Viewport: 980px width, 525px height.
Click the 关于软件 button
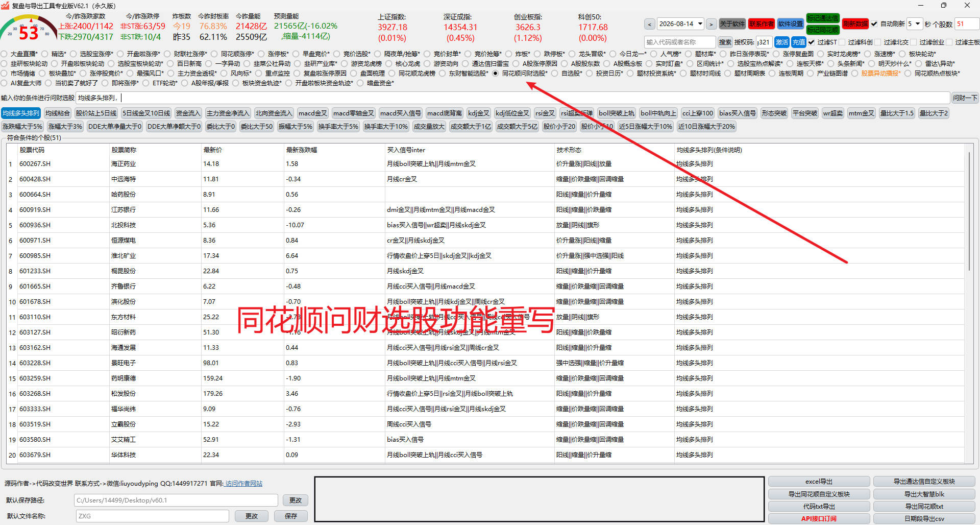[732, 24]
